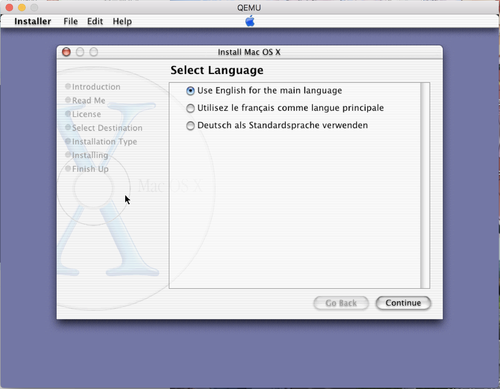This screenshot has height=389, width=500.
Task: Click the QEMU window title
Action: tap(249, 7)
